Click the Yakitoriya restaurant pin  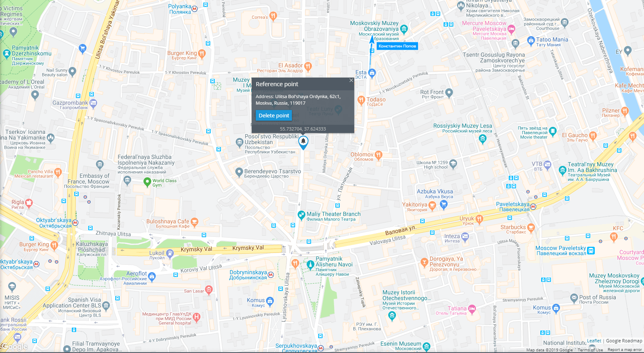[432, 205]
